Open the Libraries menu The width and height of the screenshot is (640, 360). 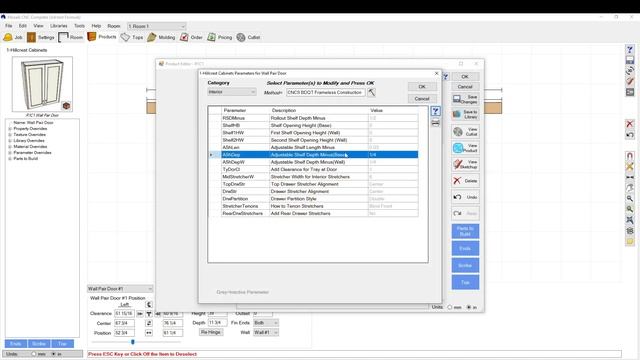[x=59, y=26]
